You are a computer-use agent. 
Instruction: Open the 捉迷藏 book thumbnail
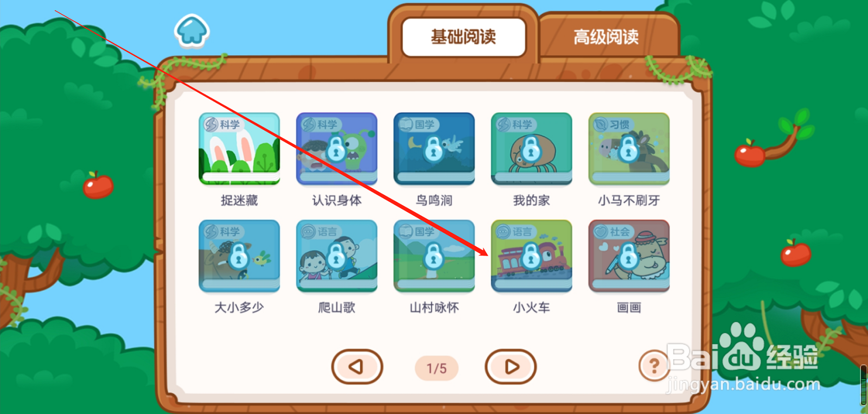click(x=239, y=149)
